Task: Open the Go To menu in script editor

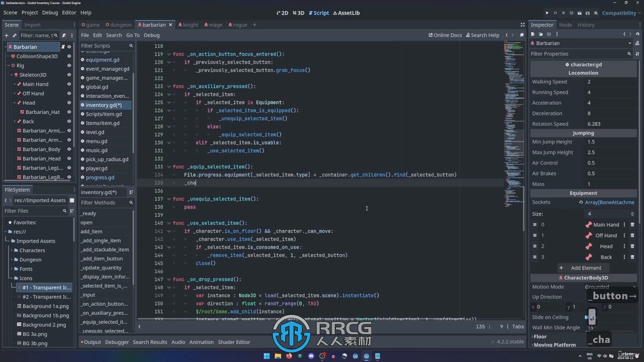Action: pos(133,35)
